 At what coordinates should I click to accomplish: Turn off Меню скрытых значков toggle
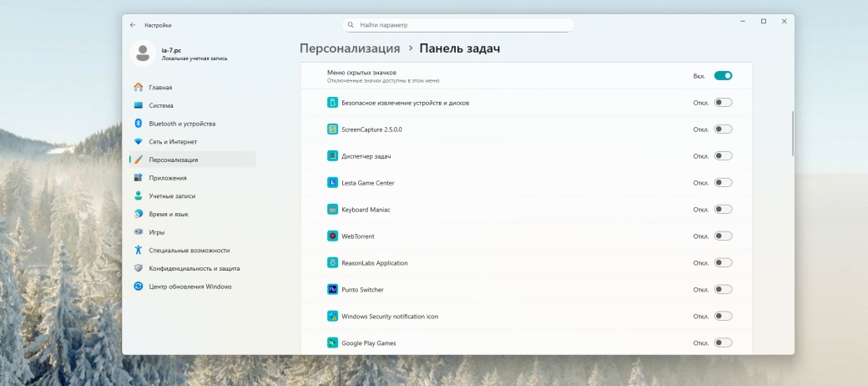coord(723,76)
